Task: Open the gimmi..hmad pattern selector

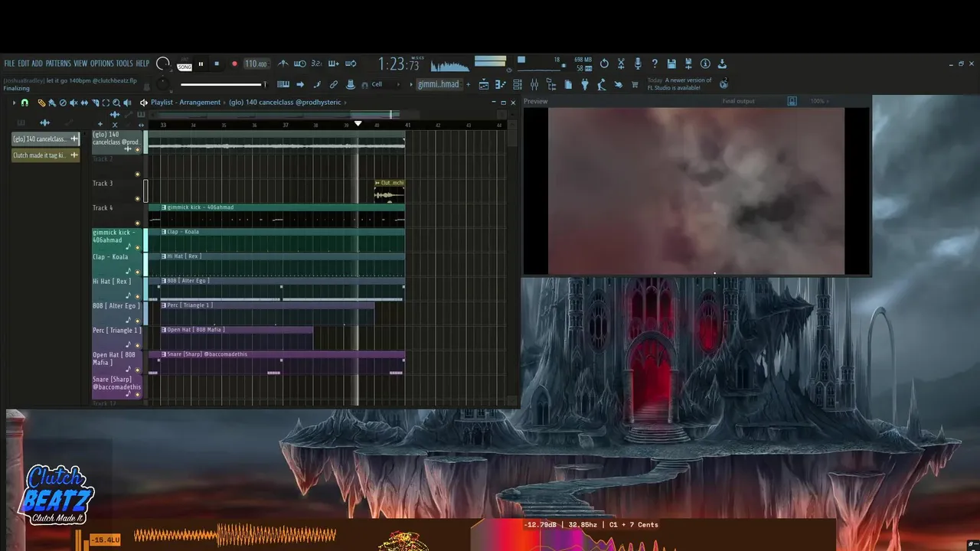Action: pyautogui.click(x=439, y=84)
